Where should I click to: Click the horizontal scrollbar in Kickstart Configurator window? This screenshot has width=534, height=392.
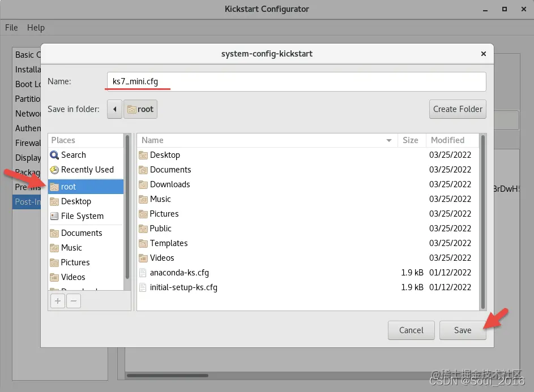(x=167, y=376)
